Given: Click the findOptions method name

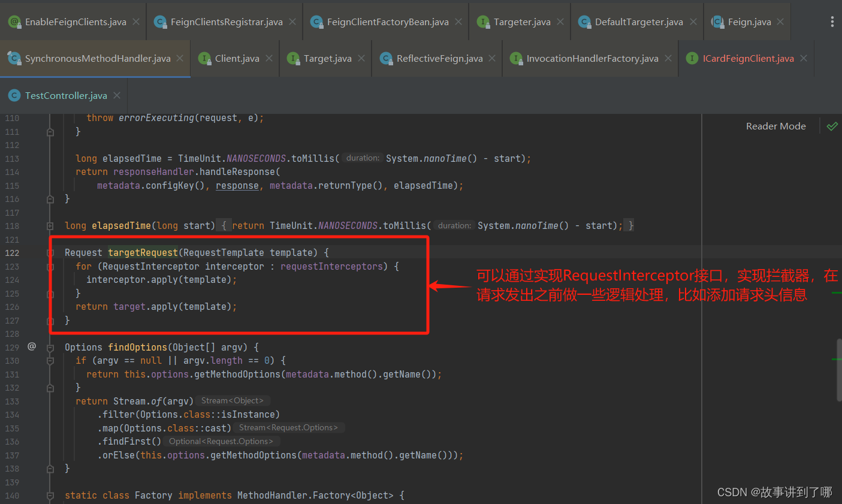Looking at the screenshot, I should click(137, 347).
